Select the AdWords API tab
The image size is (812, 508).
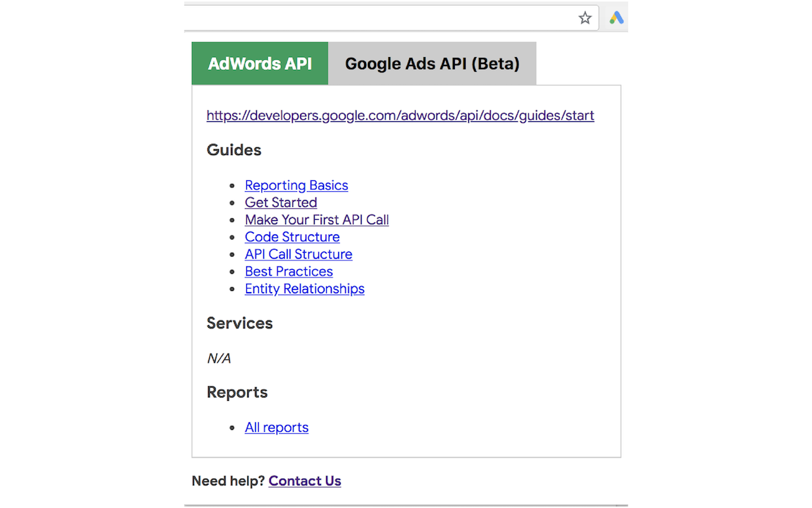(x=259, y=63)
